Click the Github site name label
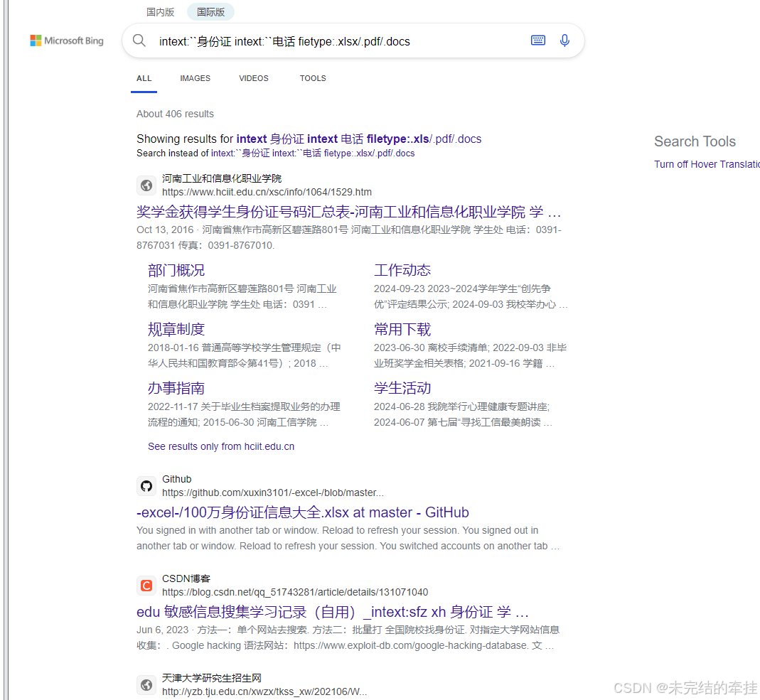 point(177,479)
